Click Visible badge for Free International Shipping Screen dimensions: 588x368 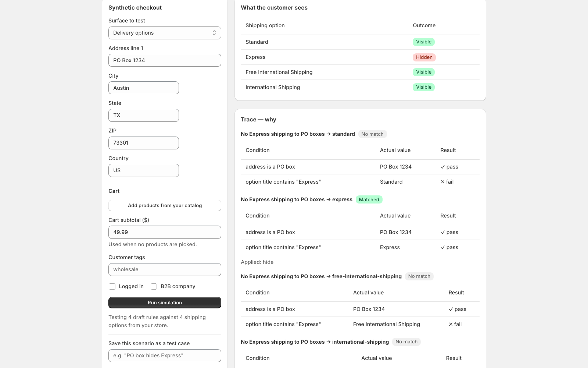click(x=424, y=72)
